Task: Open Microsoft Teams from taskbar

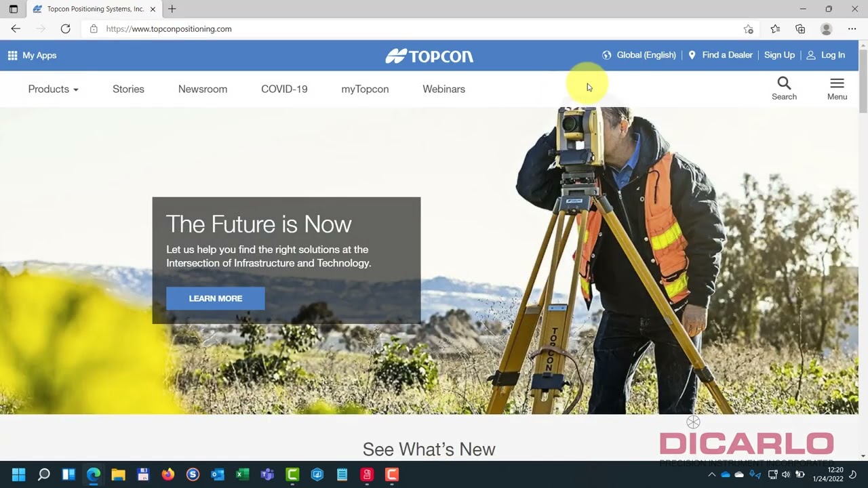Action: coord(267,474)
